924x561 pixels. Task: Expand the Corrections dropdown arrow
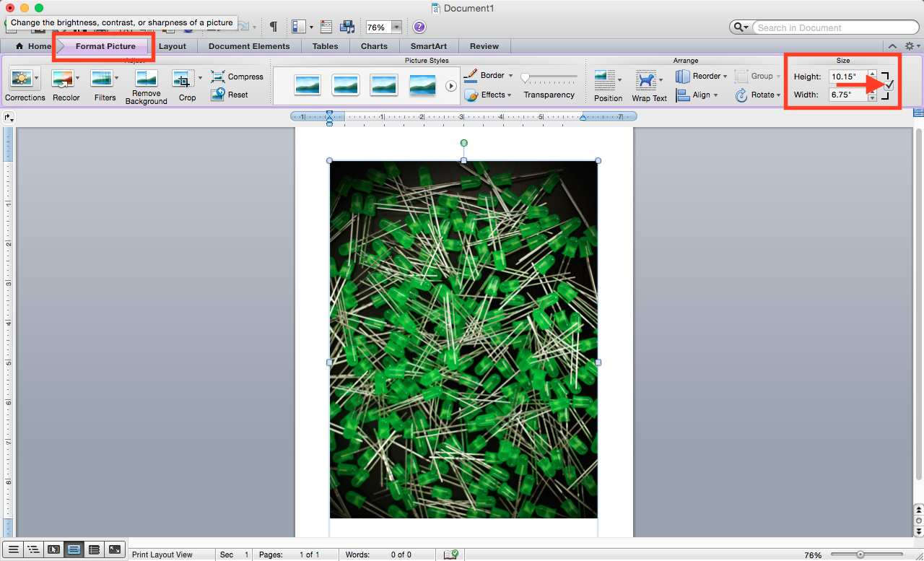(37, 79)
